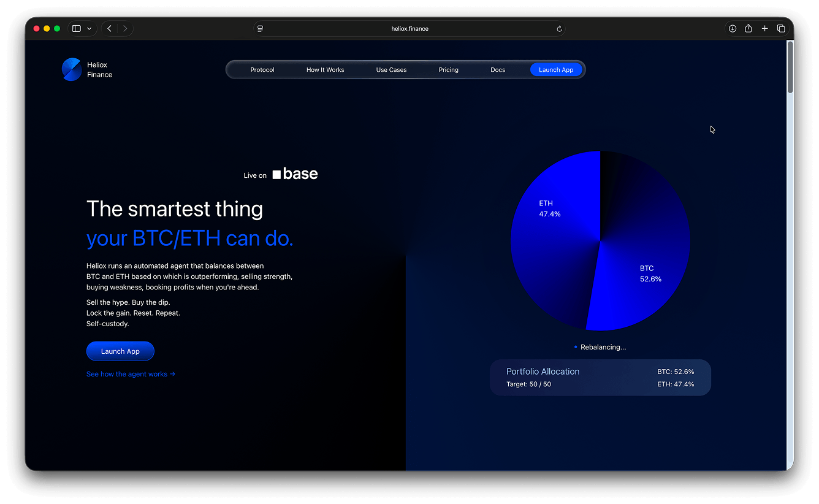Click the 'Self-custody.' text
This screenshot has height=504, width=819.
pos(108,324)
